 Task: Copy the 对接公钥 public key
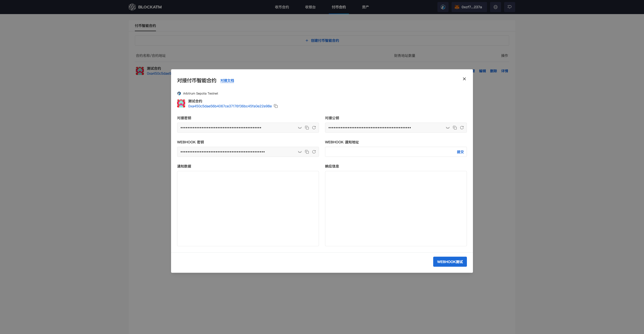[x=455, y=128]
